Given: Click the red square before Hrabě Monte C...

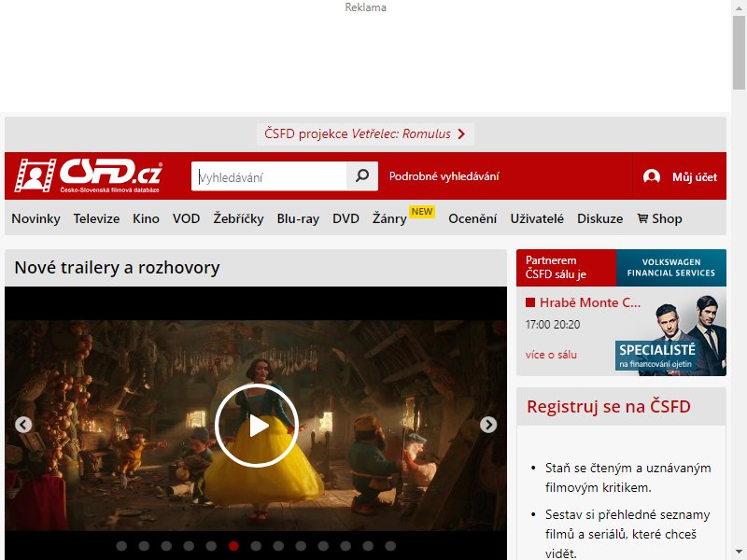Looking at the screenshot, I should 530,302.
